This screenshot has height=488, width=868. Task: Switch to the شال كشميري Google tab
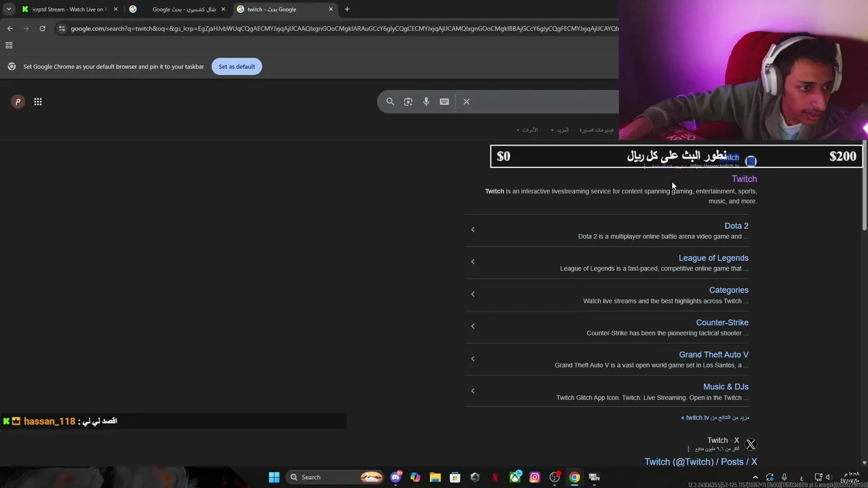tap(176, 9)
